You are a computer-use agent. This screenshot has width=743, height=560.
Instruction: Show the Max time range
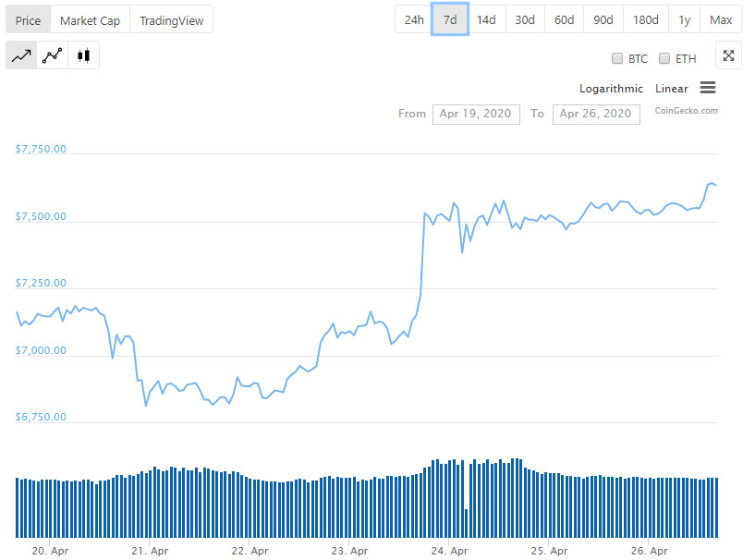[721, 19]
